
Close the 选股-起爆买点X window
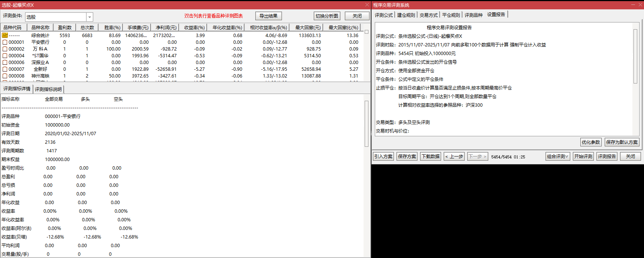367,5
